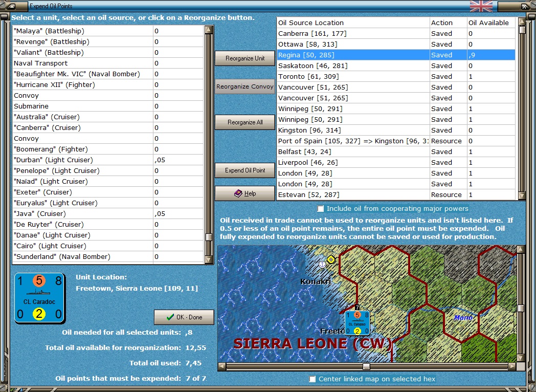Select "Exeter" (Cruiser) row

point(108,192)
